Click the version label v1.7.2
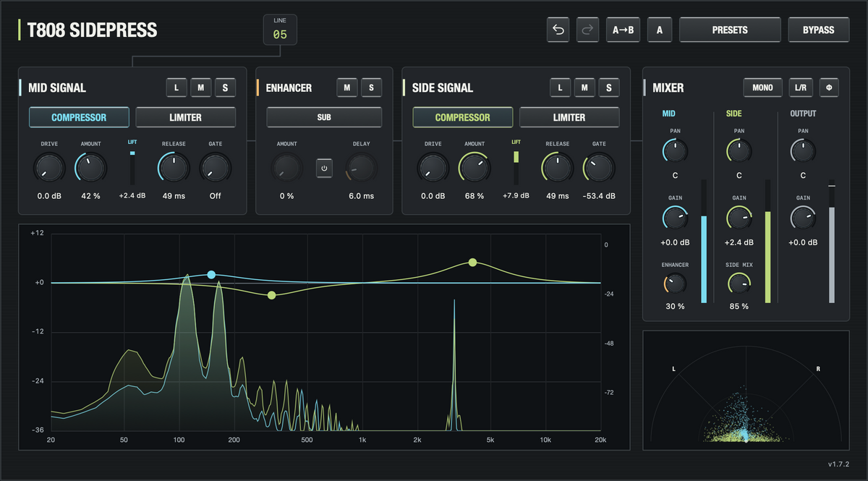868x481 pixels. (838, 464)
